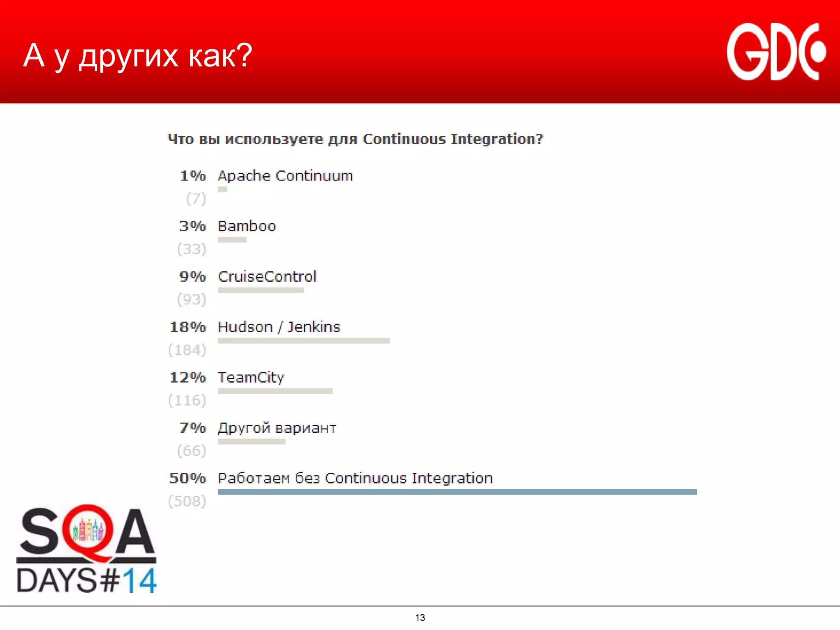Screen dimensions: 840x630
Task: Click the 18% percentage value
Action: [187, 327]
